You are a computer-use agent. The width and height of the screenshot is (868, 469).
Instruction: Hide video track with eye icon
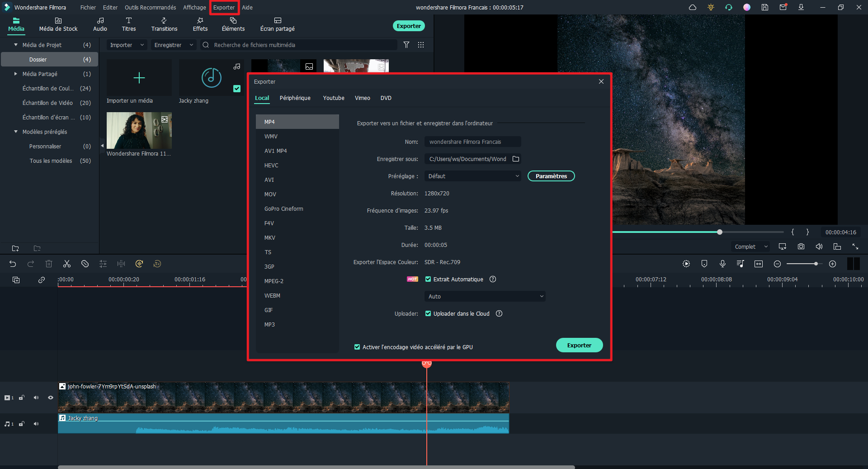tap(51, 398)
